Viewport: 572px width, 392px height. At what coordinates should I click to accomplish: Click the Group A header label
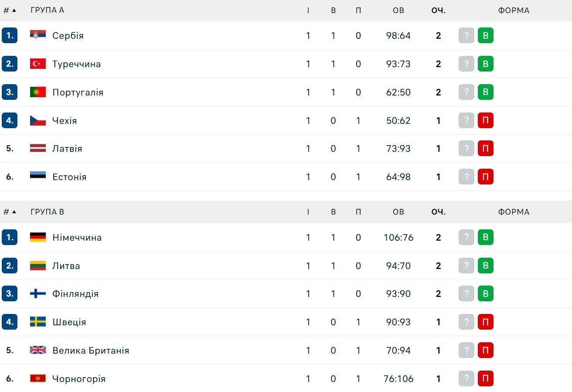coord(47,10)
